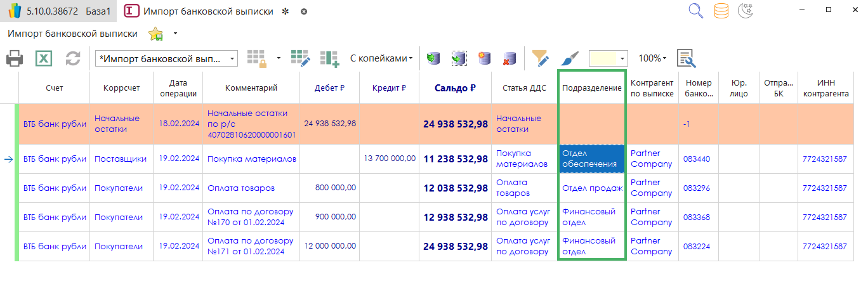
Task: Click the database icon with red X
Action: pyautogui.click(x=509, y=58)
